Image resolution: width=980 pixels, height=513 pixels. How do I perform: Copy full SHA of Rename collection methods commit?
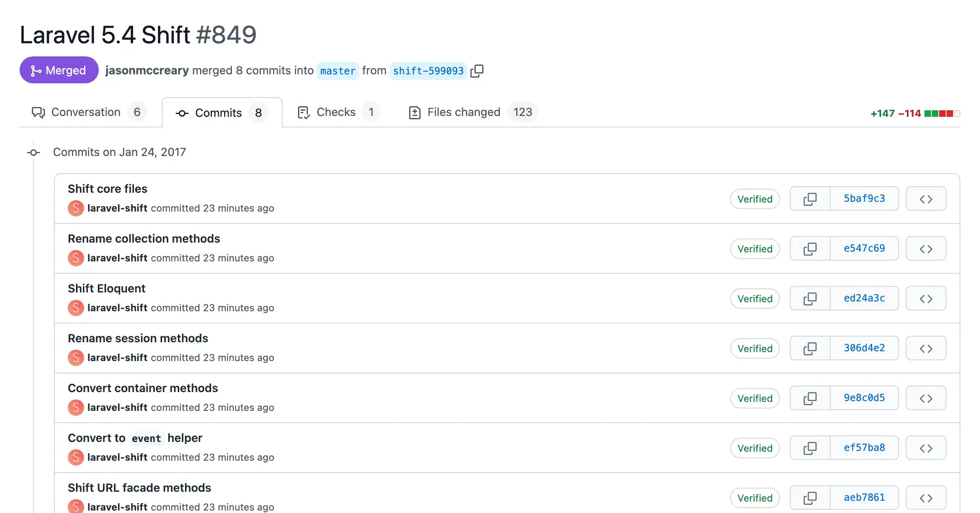click(810, 248)
